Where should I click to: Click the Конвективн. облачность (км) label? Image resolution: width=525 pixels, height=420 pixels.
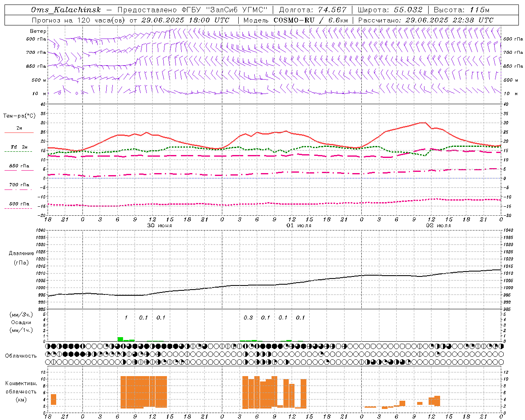(21, 391)
